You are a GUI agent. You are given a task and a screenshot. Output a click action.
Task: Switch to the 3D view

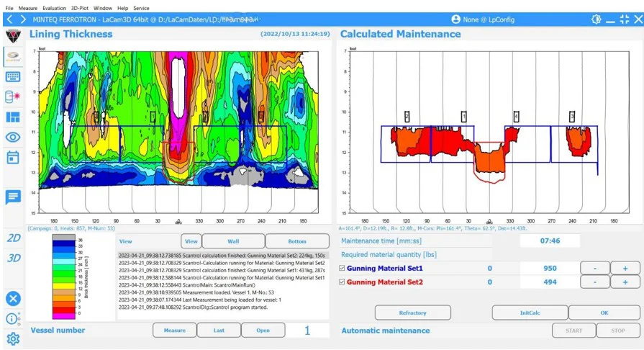[13, 258]
